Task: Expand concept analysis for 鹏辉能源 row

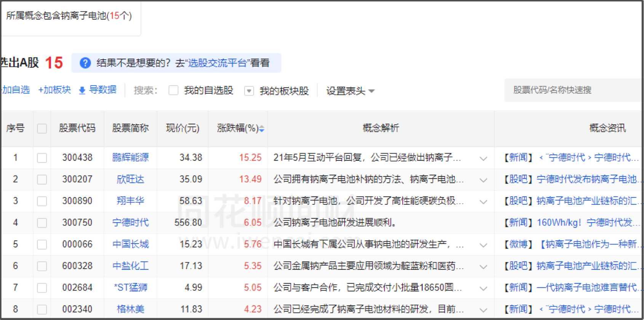Action: (483, 158)
